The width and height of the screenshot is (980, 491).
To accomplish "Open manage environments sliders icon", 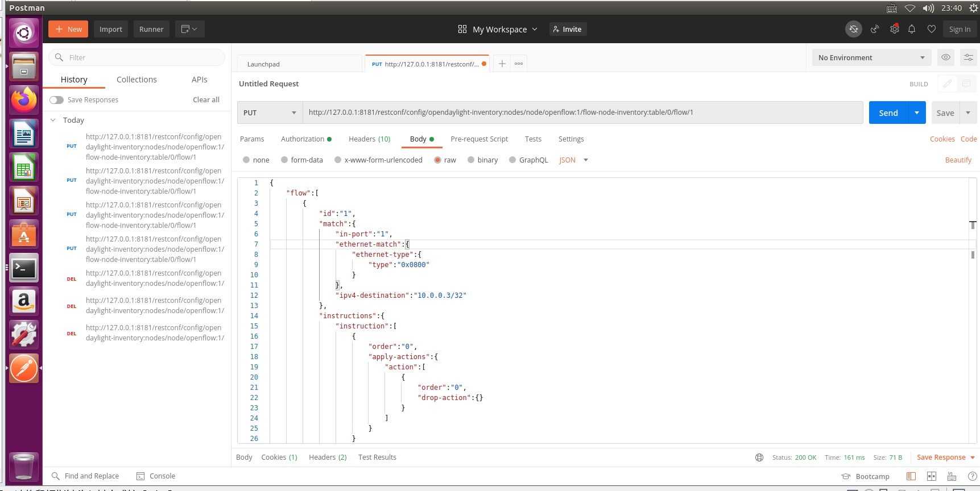I will [x=968, y=57].
